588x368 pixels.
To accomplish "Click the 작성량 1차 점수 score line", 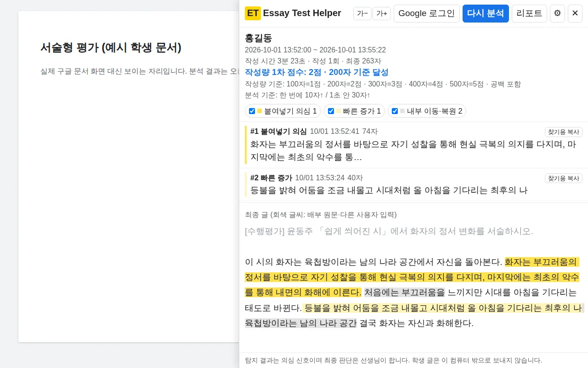I will (x=317, y=72).
